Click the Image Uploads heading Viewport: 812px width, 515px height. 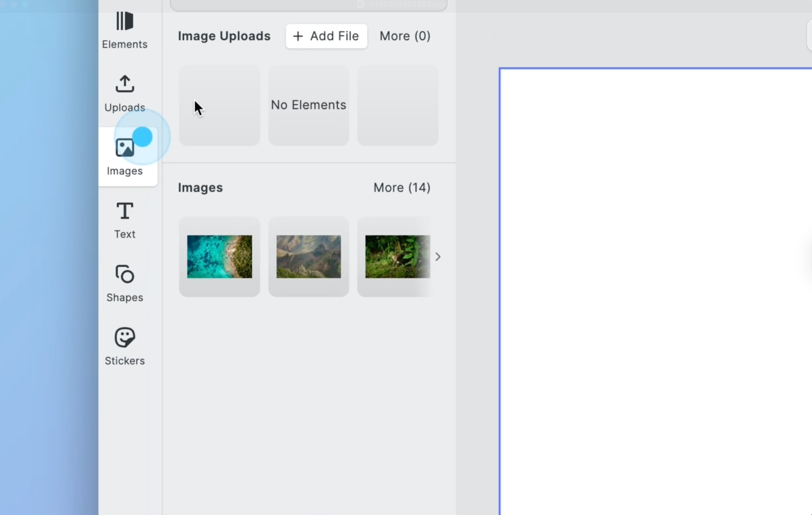(x=224, y=36)
